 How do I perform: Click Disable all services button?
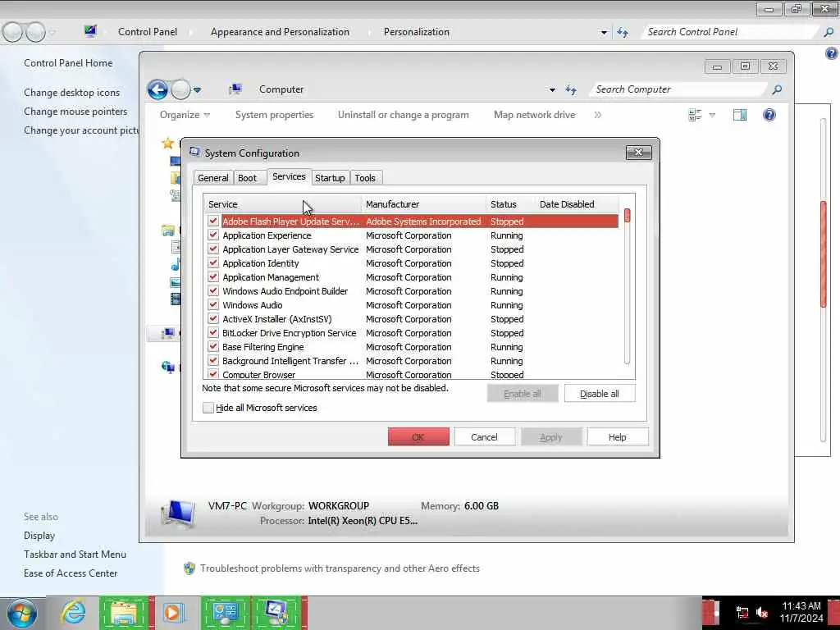(x=600, y=394)
